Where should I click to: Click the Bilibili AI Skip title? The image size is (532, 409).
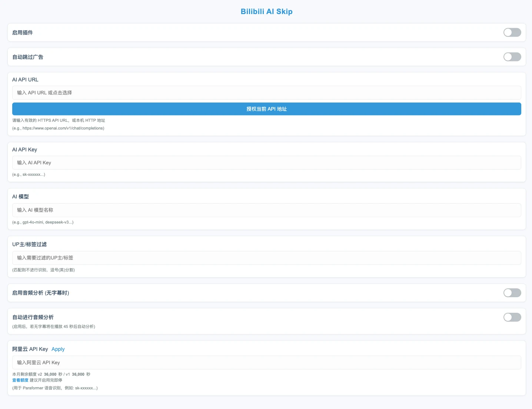click(267, 11)
